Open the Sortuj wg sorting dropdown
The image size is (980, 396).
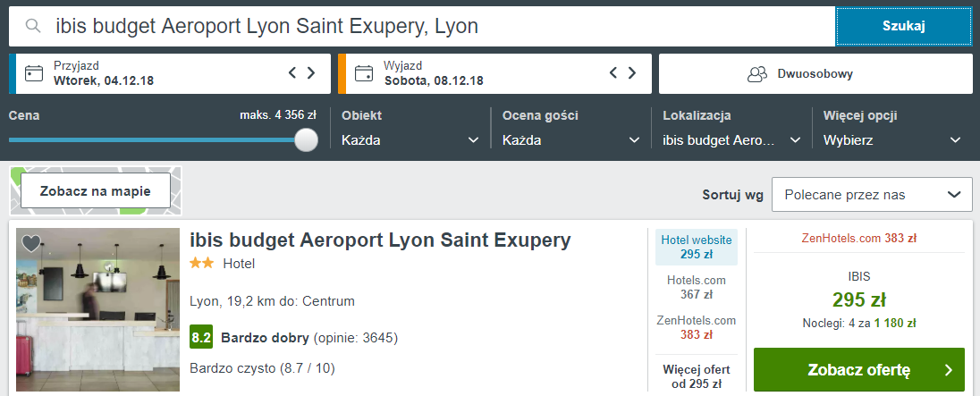pyautogui.click(x=872, y=195)
